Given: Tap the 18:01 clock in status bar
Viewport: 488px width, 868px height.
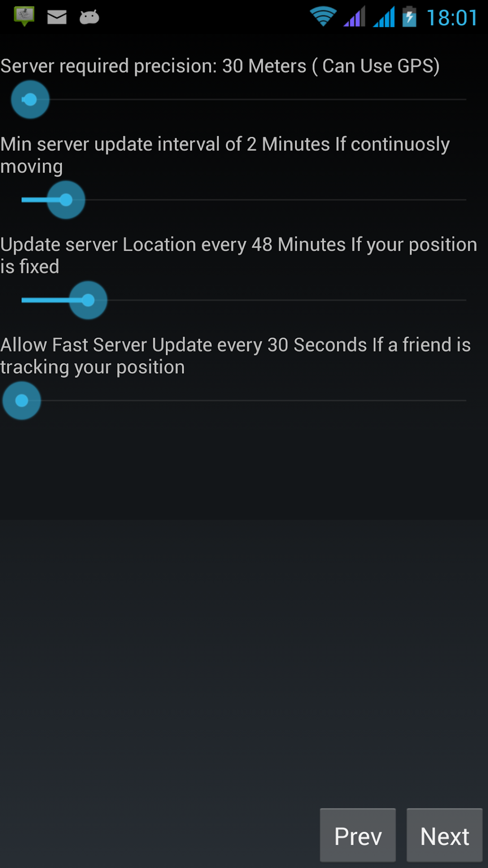Looking at the screenshot, I should point(451,18).
